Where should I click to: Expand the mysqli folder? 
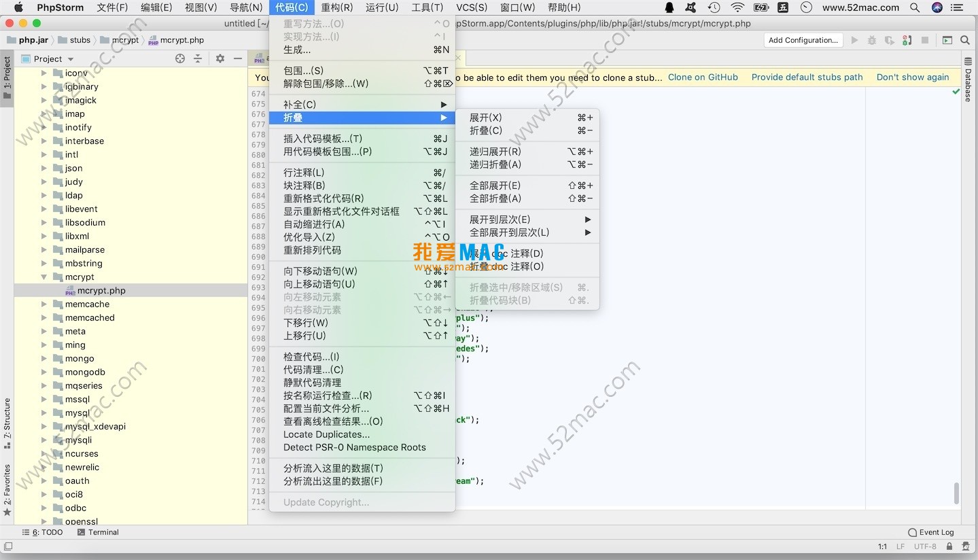pyautogui.click(x=44, y=440)
